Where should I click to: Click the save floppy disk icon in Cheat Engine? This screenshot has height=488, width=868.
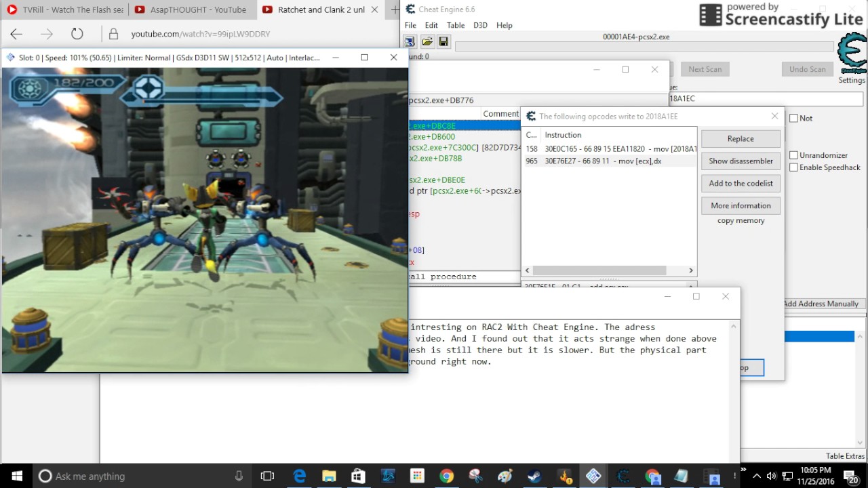(443, 41)
